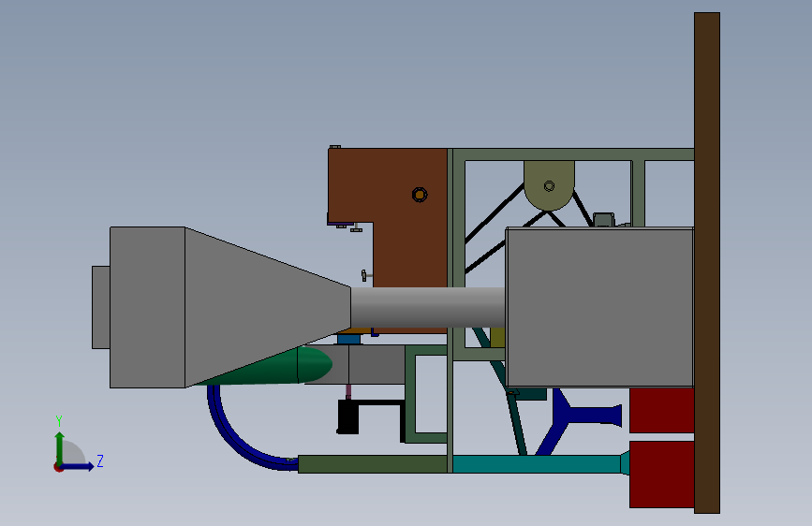Select the upper red block

(x=662, y=410)
